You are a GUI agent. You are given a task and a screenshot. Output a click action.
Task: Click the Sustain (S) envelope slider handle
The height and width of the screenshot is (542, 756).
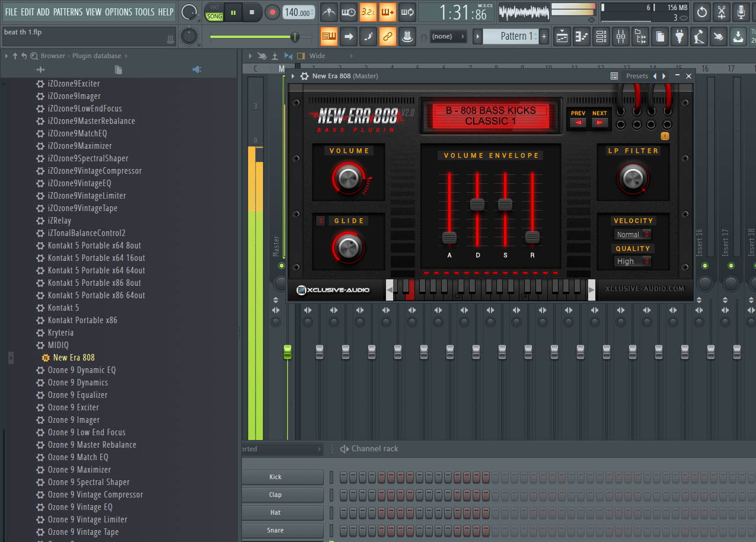(x=505, y=205)
